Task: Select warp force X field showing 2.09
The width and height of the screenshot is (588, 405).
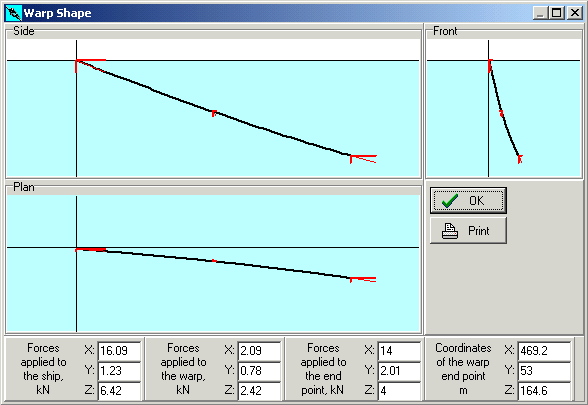Action: click(x=259, y=351)
